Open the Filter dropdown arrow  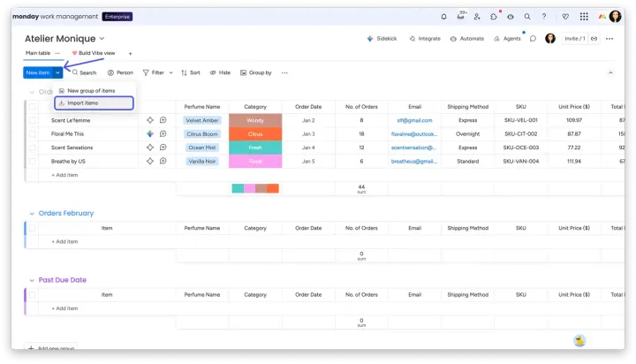click(x=170, y=72)
